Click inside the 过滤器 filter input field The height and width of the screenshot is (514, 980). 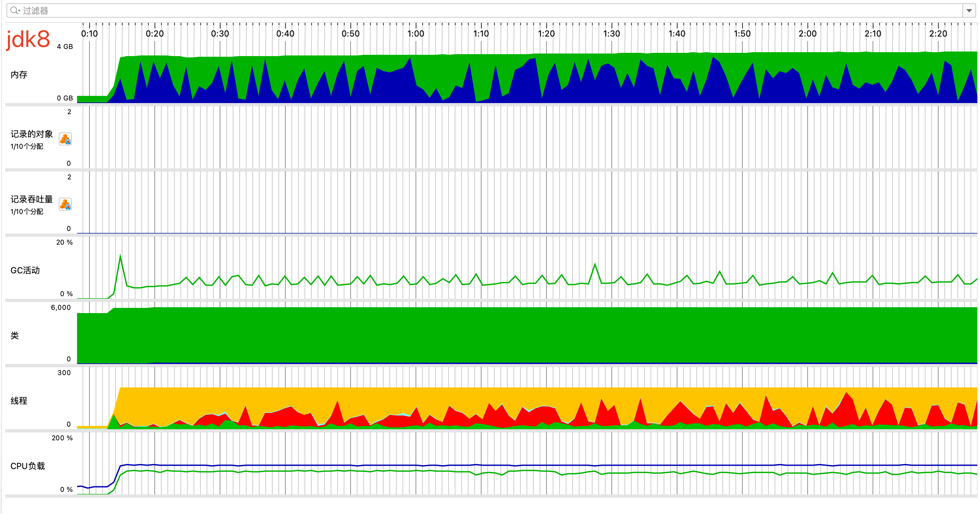coord(228,10)
